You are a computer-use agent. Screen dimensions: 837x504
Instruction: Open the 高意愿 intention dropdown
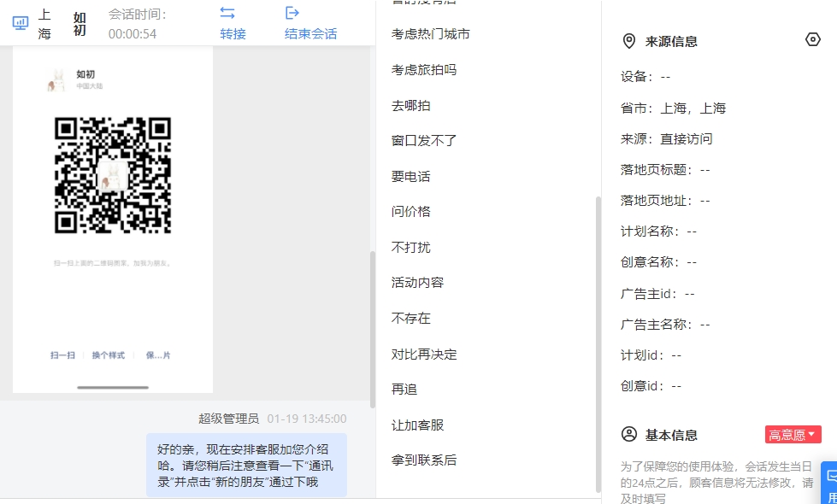point(793,435)
